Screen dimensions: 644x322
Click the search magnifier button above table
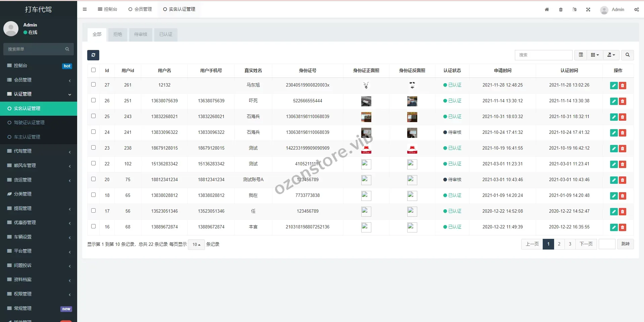pos(627,55)
